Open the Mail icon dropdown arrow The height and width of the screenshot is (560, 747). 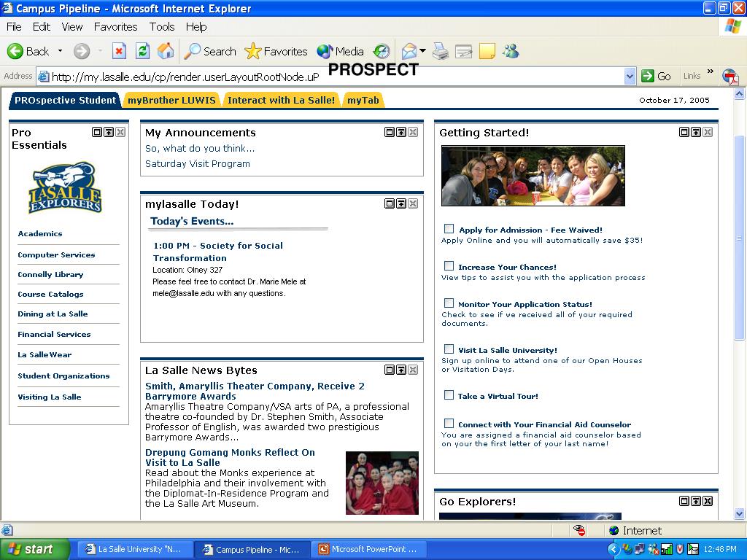coord(422,51)
